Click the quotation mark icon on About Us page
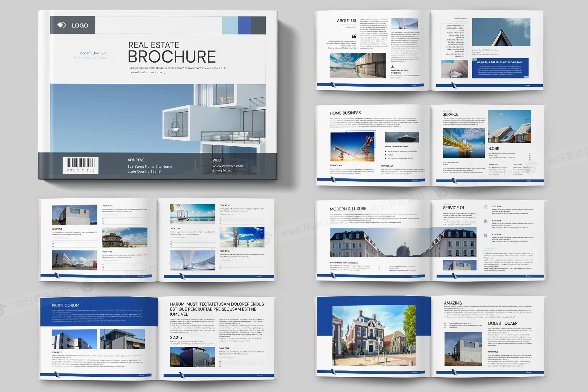 (354, 36)
